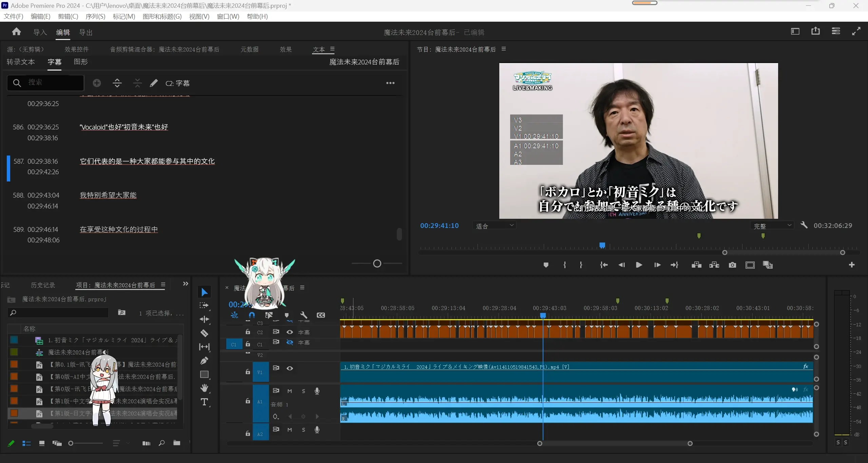Open the 序列(S) menu

tap(95, 16)
